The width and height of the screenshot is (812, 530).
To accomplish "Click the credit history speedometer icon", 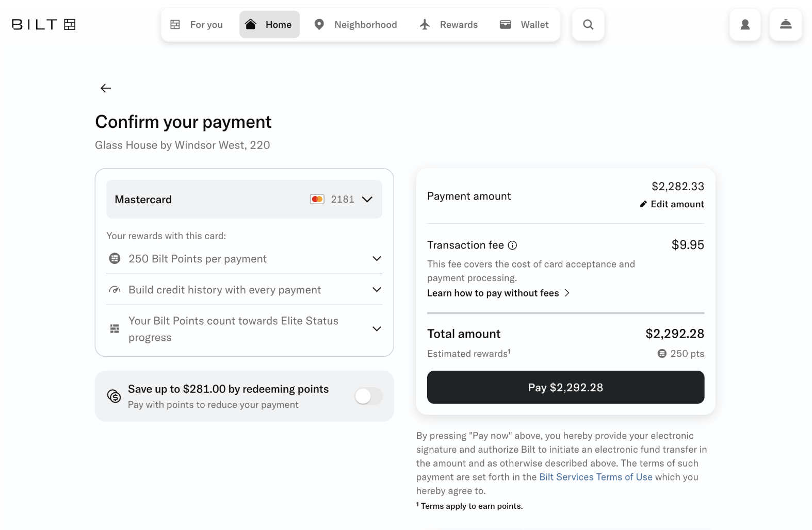I will click(115, 289).
